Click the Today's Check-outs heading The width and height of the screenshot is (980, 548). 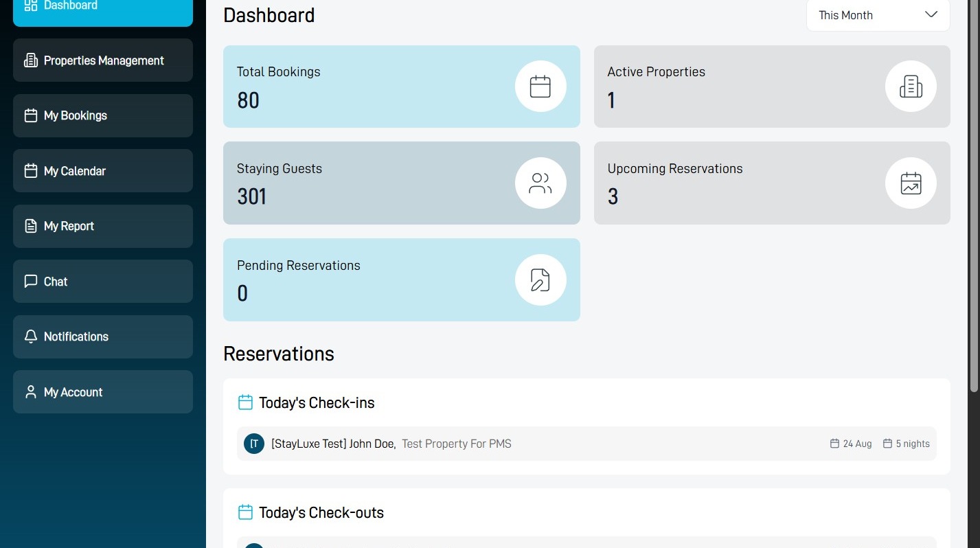pyautogui.click(x=321, y=513)
